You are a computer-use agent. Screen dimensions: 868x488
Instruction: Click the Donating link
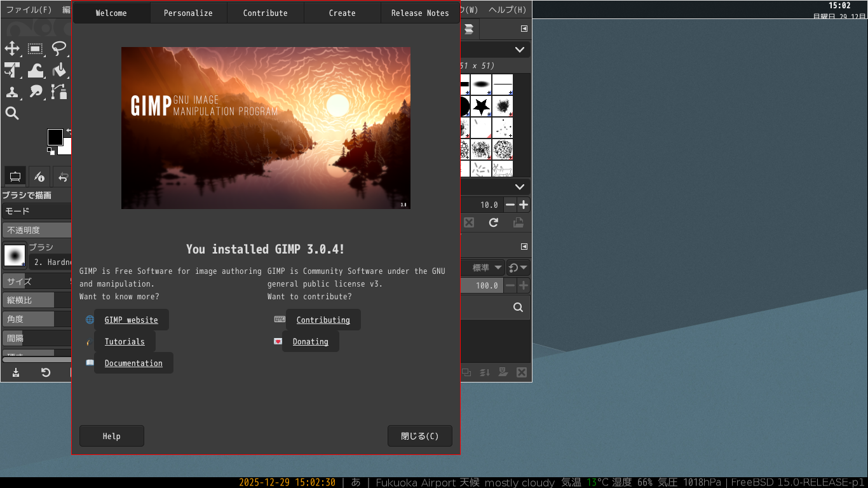pyautogui.click(x=309, y=341)
